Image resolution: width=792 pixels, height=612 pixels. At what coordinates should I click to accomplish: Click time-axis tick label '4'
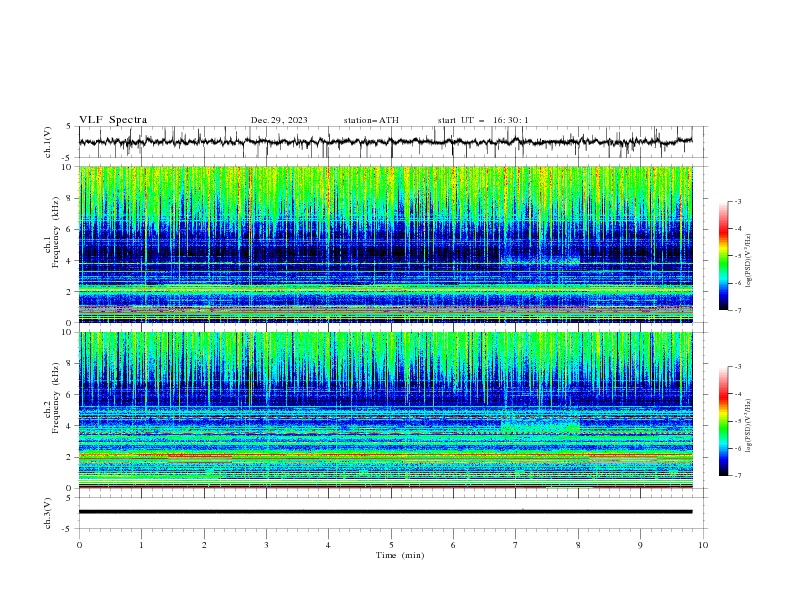coord(329,545)
